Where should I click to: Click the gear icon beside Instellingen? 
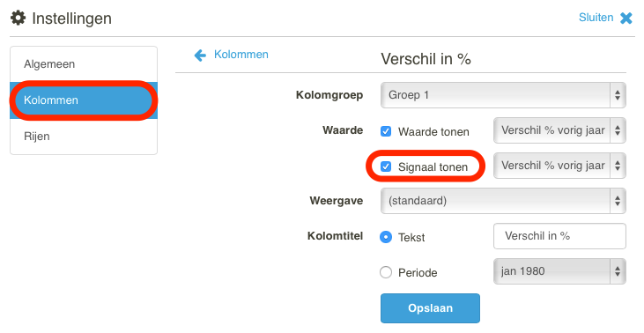click(18, 18)
